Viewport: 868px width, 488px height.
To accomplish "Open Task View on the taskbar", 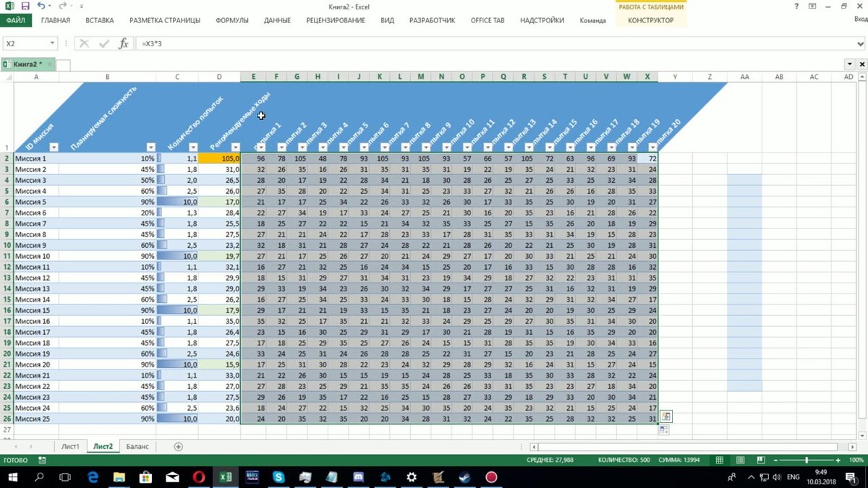I will point(66,477).
